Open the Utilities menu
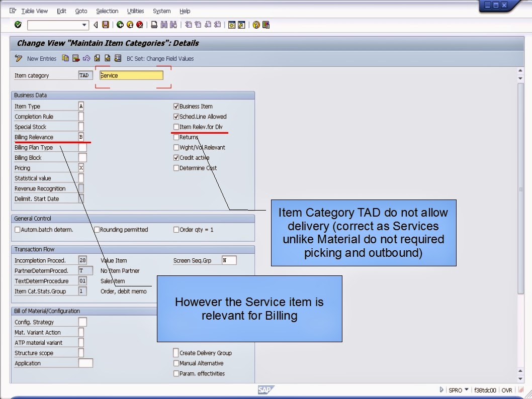The height and width of the screenshot is (399, 532). click(x=135, y=11)
